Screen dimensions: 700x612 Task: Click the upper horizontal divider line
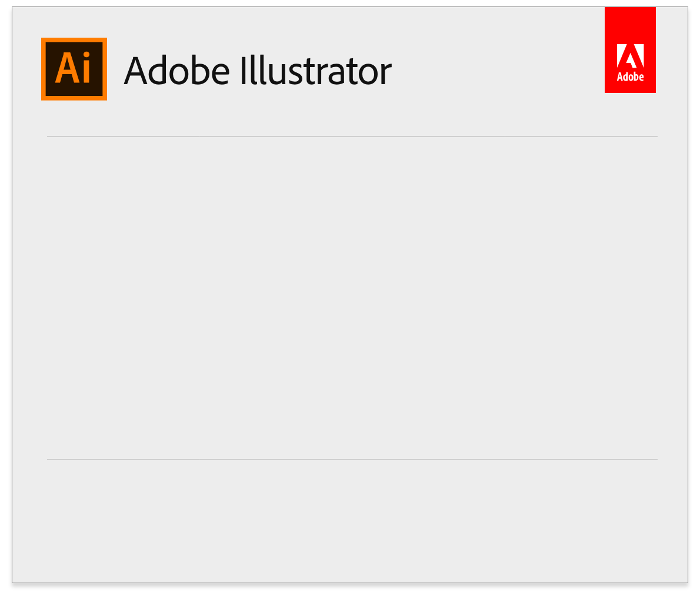(352, 137)
